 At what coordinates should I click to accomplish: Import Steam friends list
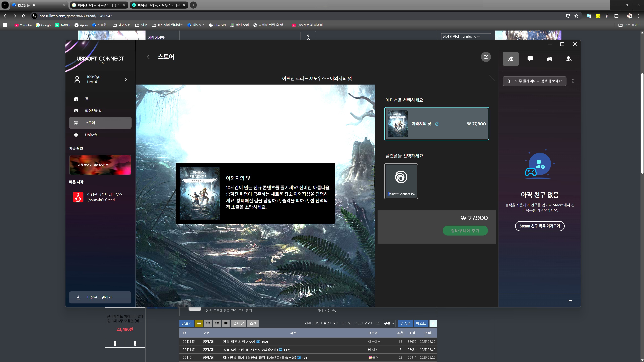coord(539,226)
